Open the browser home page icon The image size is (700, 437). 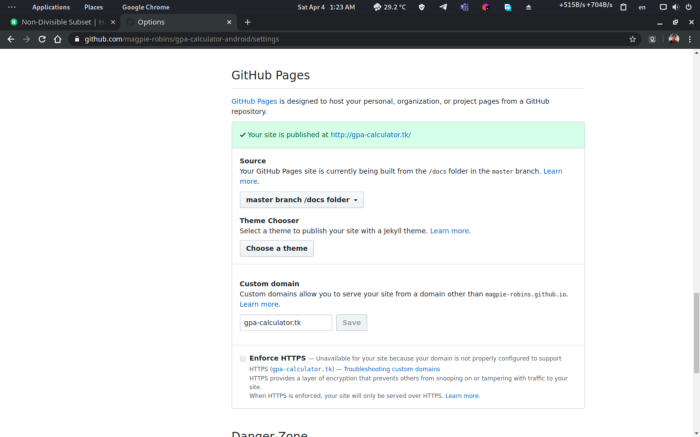(x=58, y=39)
